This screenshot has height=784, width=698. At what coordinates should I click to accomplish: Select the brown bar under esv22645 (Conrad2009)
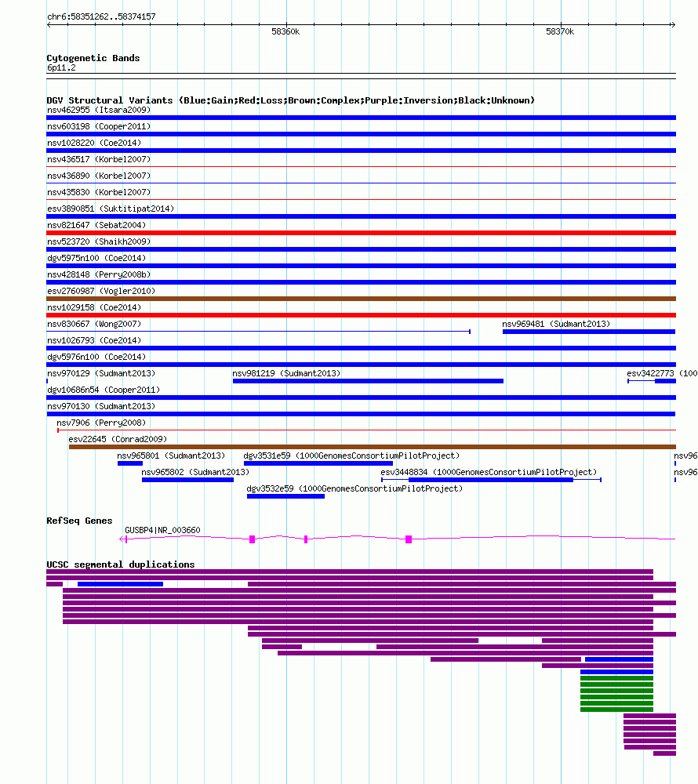click(x=373, y=448)
